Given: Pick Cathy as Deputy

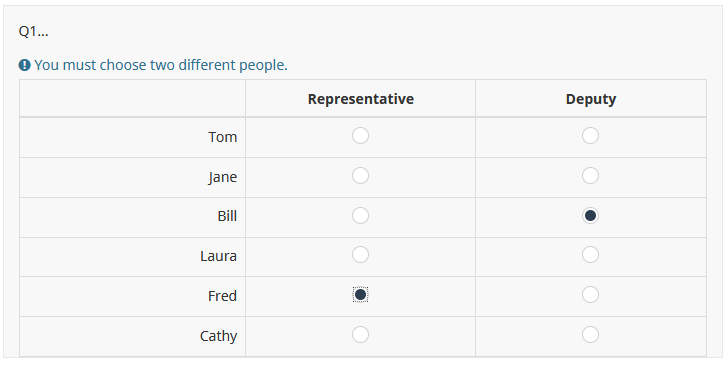Looking at the screenshot, I should click(x=590, y=334).
